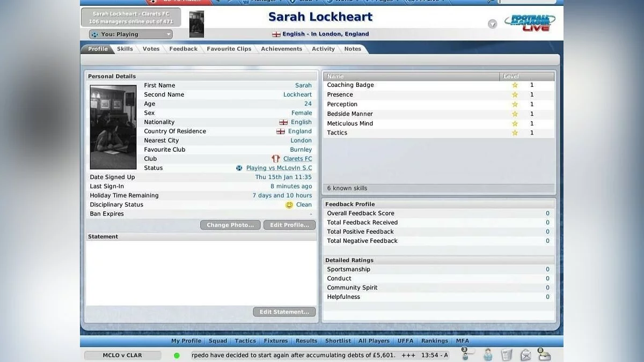The image size is (644, 362).
Task: Click the star icon in the Presence row
Action: click(515, 95)
